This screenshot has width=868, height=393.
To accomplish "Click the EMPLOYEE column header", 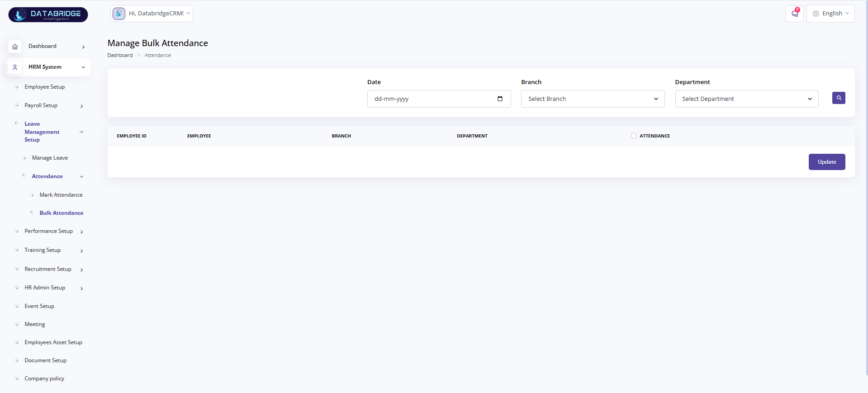I will pyautogui.click(x=199, y=136).
